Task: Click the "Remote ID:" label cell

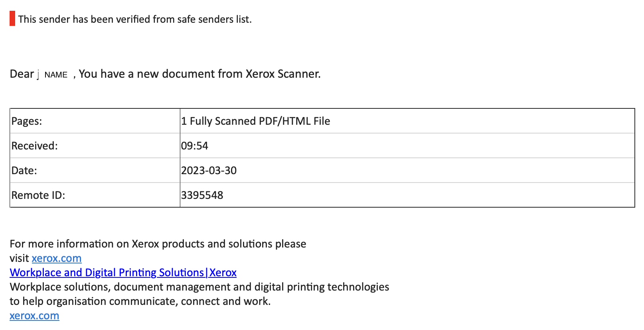Action: coord(38,195)
